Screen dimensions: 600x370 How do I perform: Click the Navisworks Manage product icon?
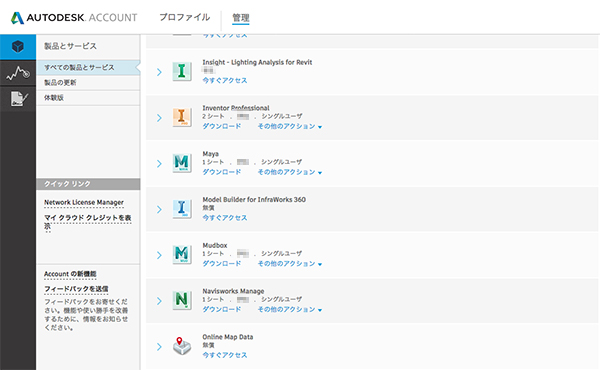point(182,300)
